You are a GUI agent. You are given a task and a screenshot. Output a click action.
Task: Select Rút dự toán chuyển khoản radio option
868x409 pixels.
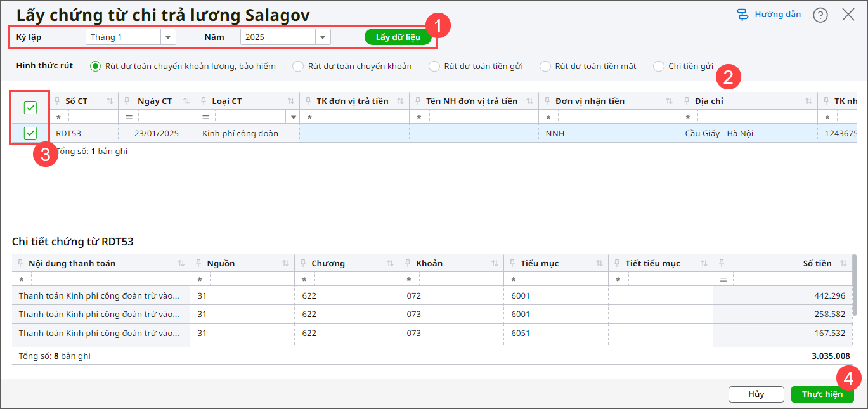click(298, 66)
